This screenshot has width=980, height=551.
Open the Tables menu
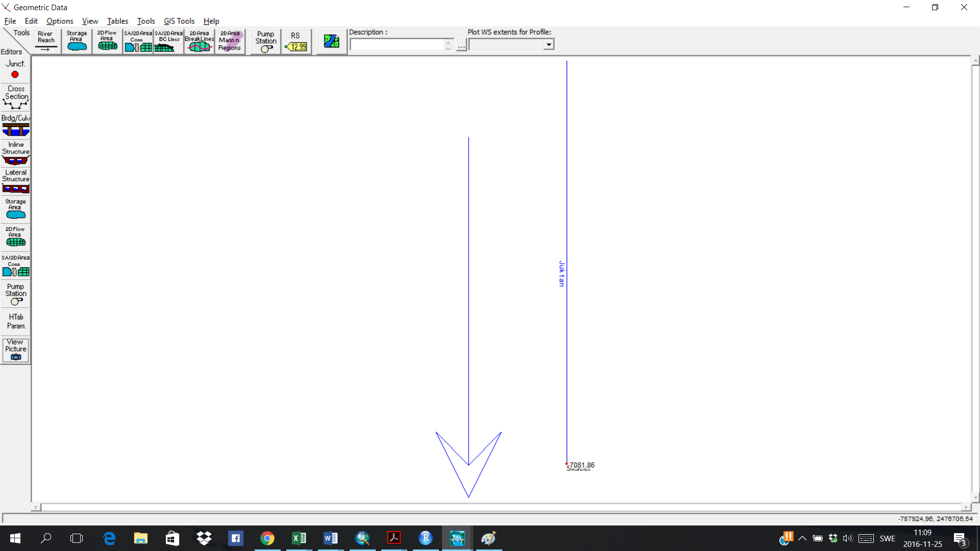point(117,21)
